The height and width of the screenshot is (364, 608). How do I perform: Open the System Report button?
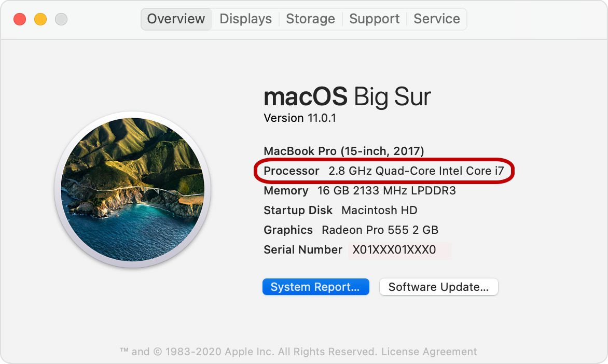(315, 287)
